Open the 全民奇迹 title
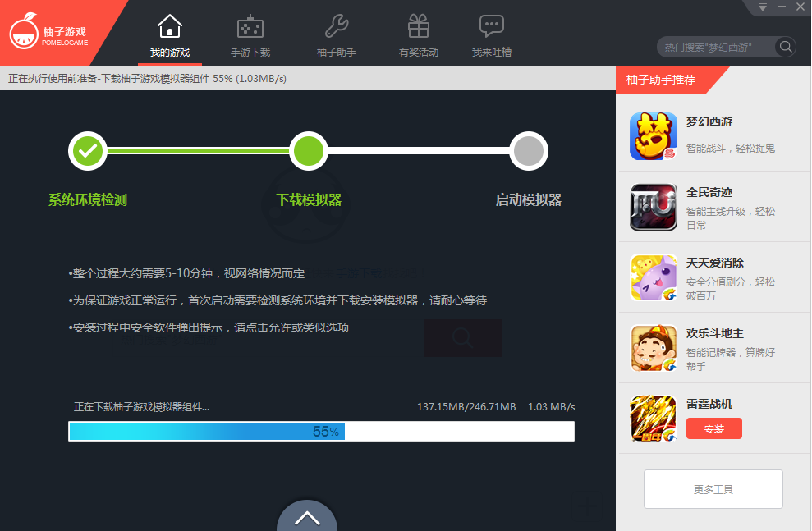Screen dimensions: 812x531 [709, 192]
